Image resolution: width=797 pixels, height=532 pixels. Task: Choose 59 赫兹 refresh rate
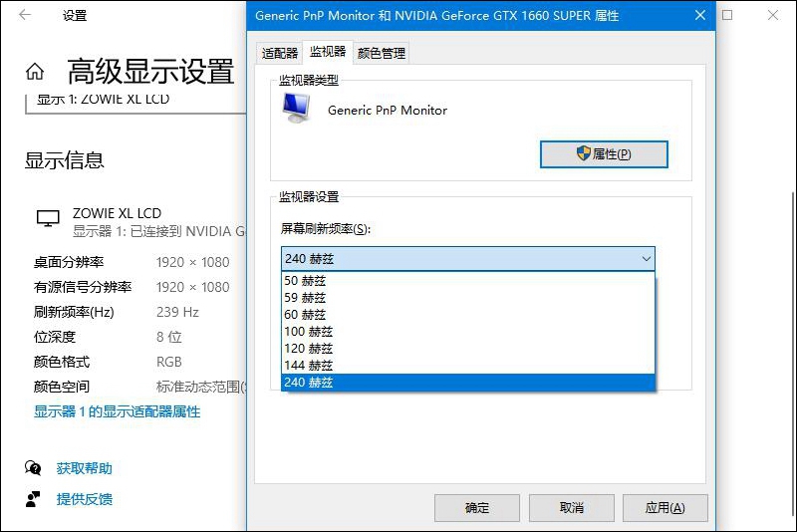point(468,297)
